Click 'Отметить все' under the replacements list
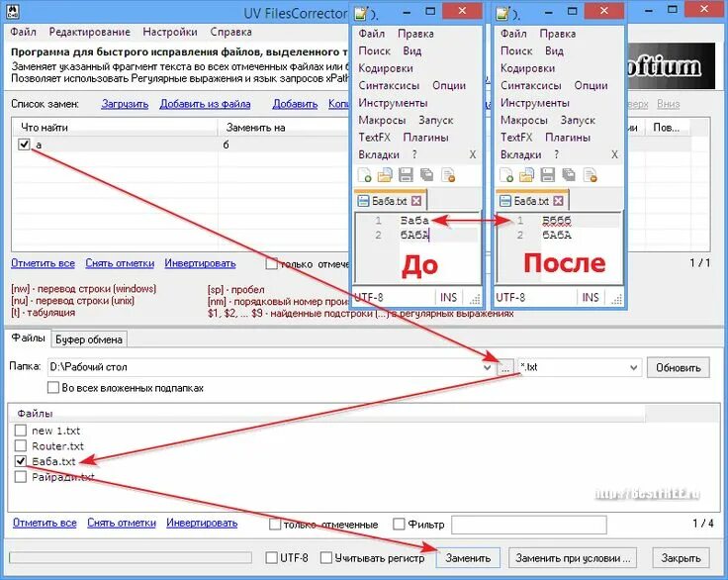Viewport: 728px width, 580px height. click(x=43, y=263)
